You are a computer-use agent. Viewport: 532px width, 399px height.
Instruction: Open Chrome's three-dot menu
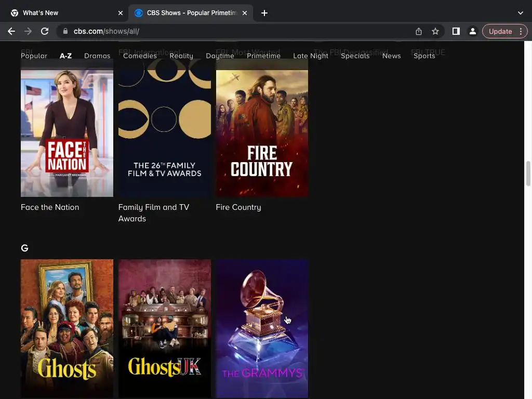(521, 31)
